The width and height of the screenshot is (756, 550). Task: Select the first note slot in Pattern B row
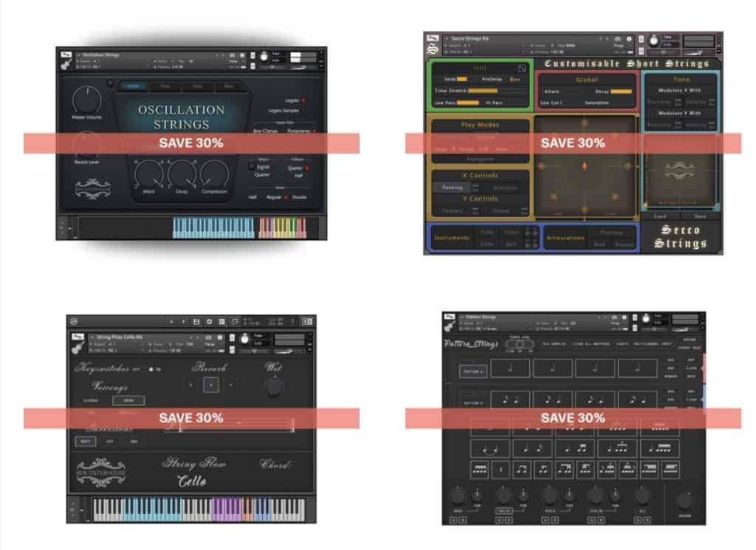(511, 399)
